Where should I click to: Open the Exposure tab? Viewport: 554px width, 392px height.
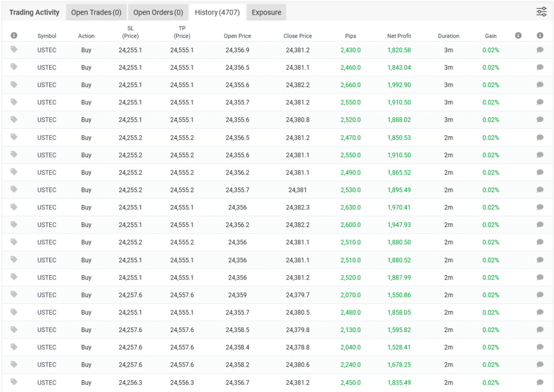click(266, 12)
